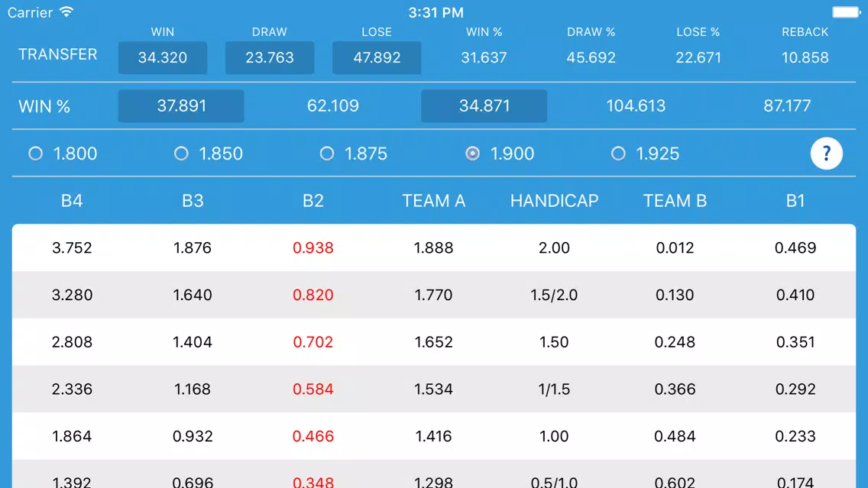Edit the WIN field value 34.320
Viewport: 868px width, 488px height.
tap(163, 57)
